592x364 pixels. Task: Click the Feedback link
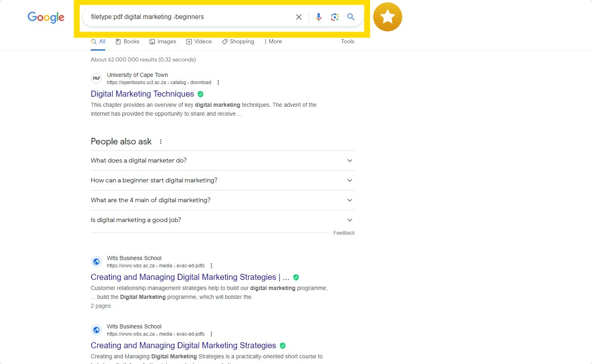point(344,233)
